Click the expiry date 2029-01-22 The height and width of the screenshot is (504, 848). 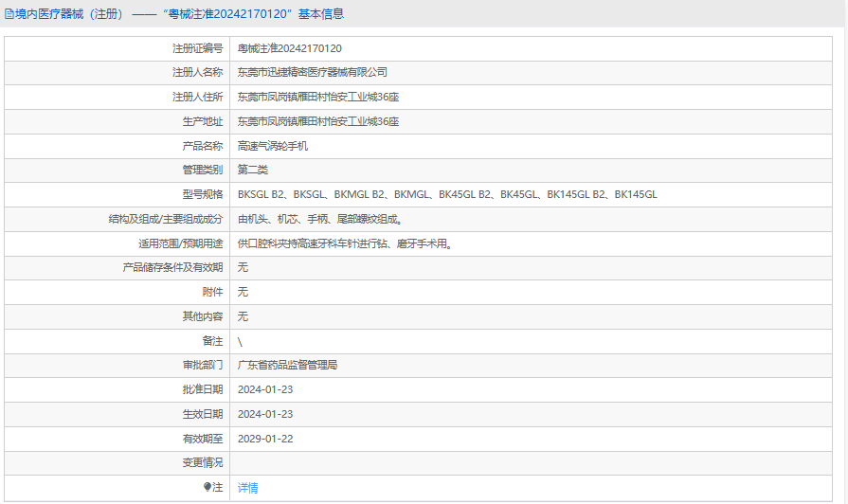click(265, 440)
